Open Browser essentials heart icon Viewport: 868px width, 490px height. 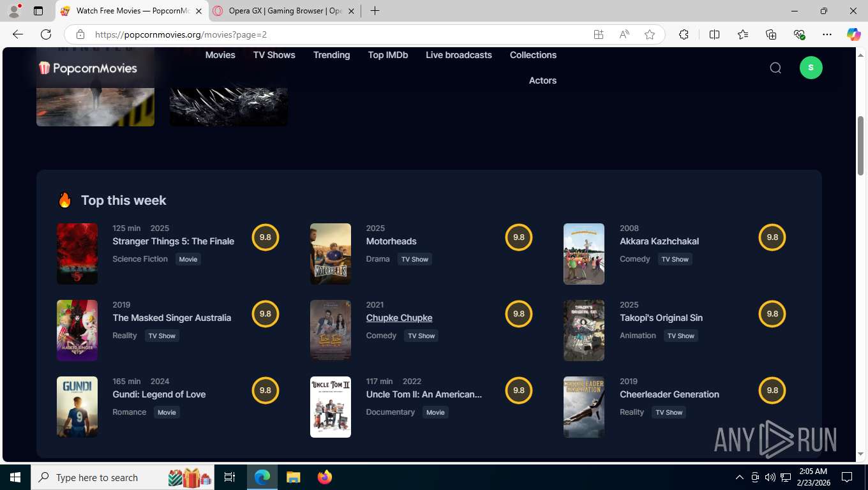[799, 34]
